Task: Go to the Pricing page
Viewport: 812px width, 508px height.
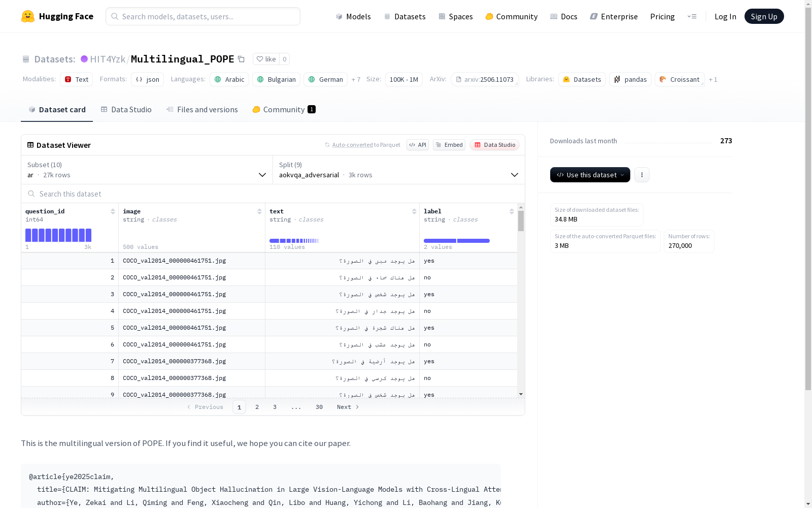Action: (x=662, y=16)
